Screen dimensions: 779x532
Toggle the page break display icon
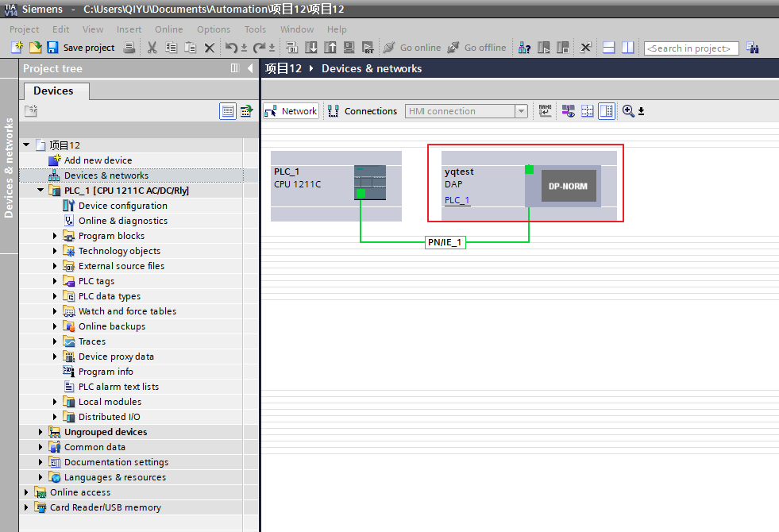(x=588, y=111)
